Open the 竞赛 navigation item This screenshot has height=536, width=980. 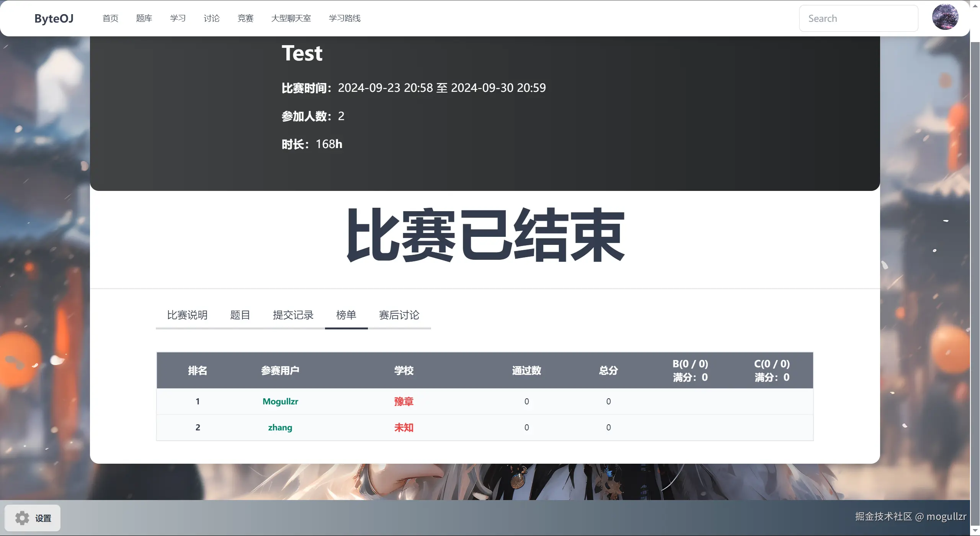point(245,18)
